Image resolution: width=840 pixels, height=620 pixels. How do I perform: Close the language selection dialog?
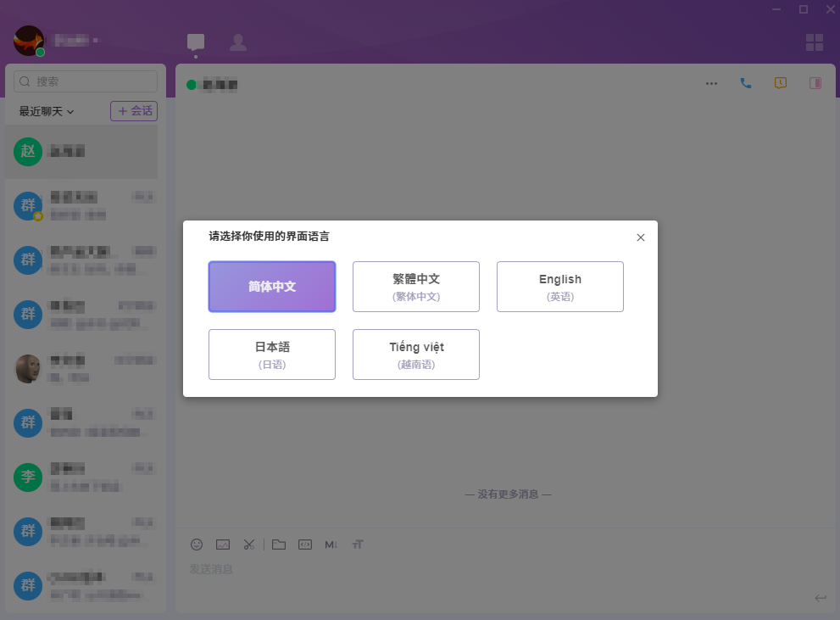click(x=640, y=237)
